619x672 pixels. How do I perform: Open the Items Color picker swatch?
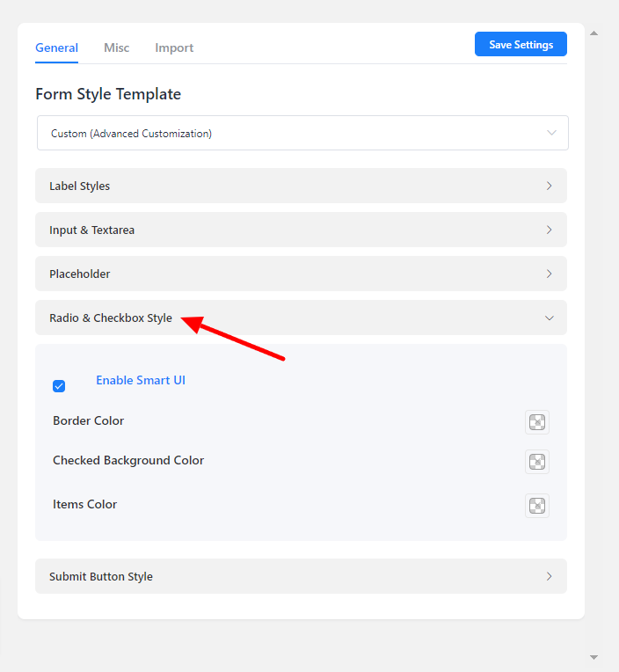pyautogui.click(x=536, y=506)
